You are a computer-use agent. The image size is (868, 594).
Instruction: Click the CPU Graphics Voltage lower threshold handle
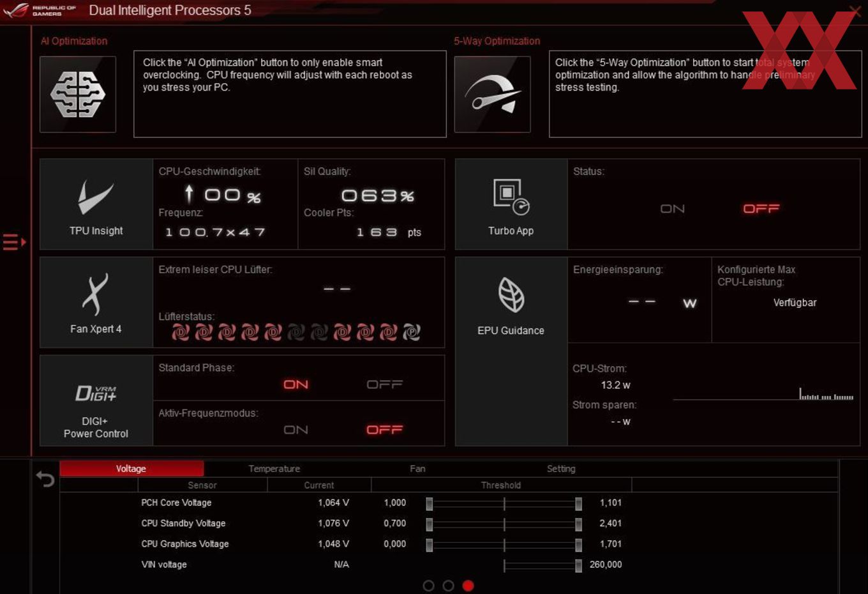click(430, 545)
